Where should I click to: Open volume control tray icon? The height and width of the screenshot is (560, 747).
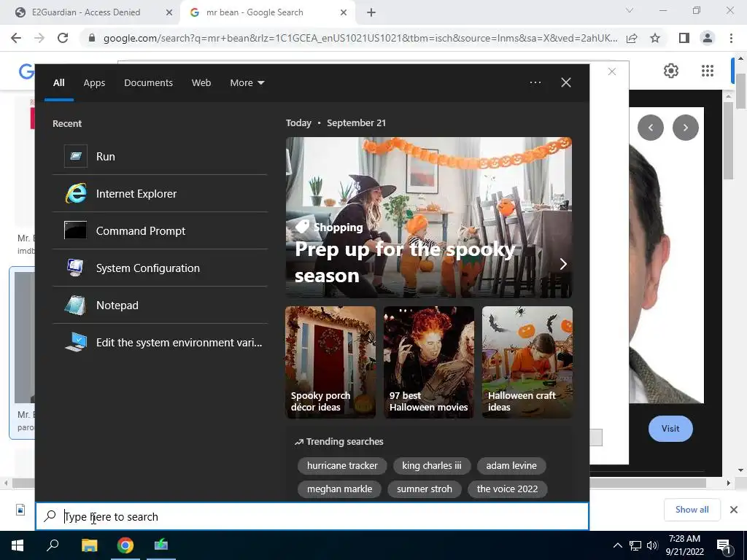coord(652,545)
